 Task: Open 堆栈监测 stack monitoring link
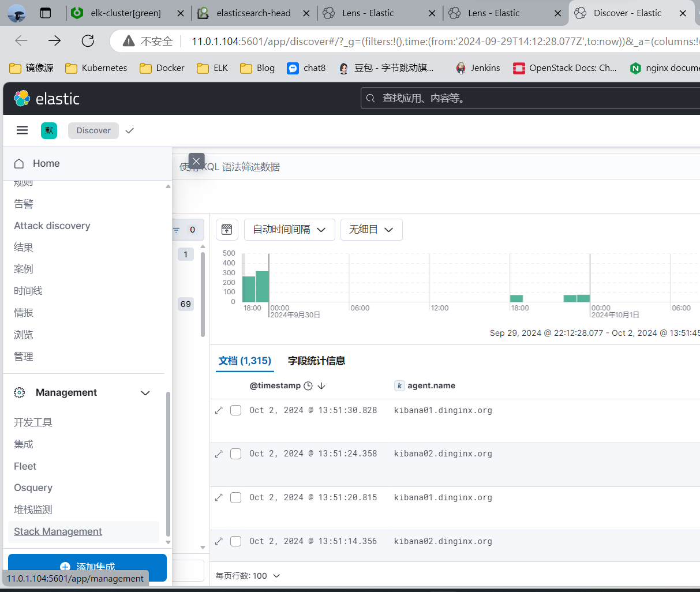[x=33, y=509]
